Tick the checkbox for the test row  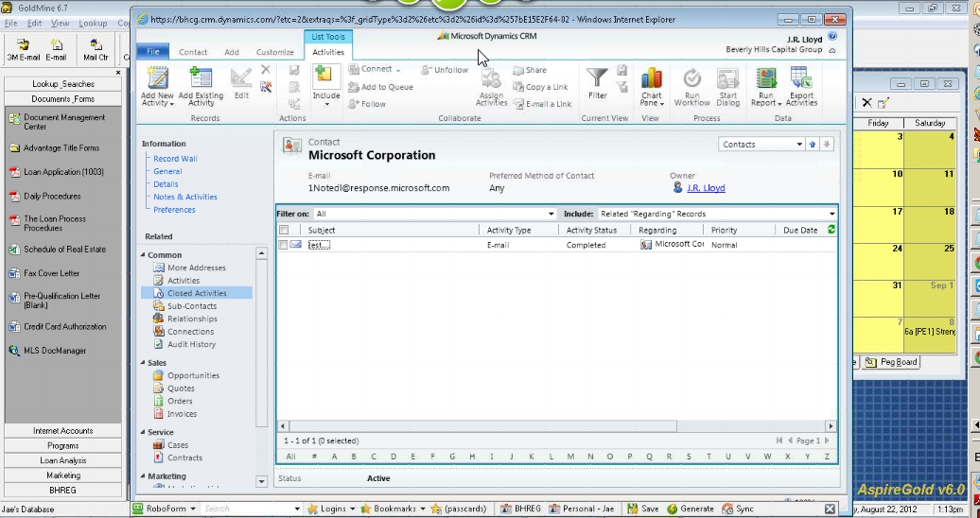pyautogui.click(x=284, y=245)
